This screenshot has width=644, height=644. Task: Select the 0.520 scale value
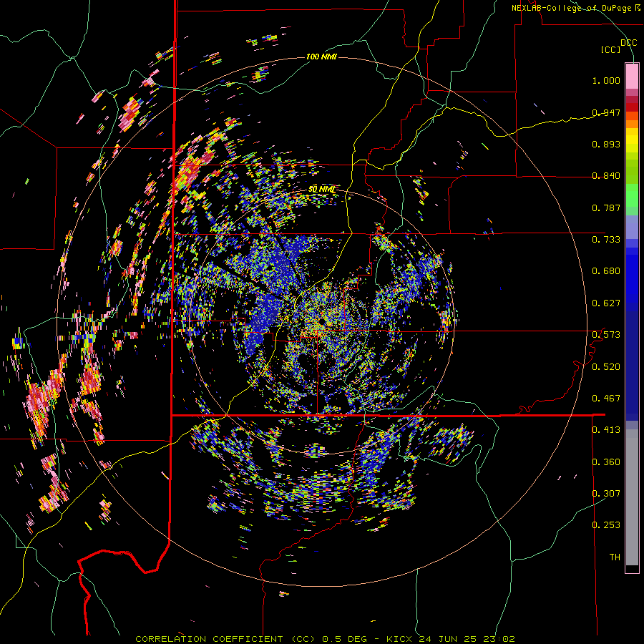click(606, 367)
